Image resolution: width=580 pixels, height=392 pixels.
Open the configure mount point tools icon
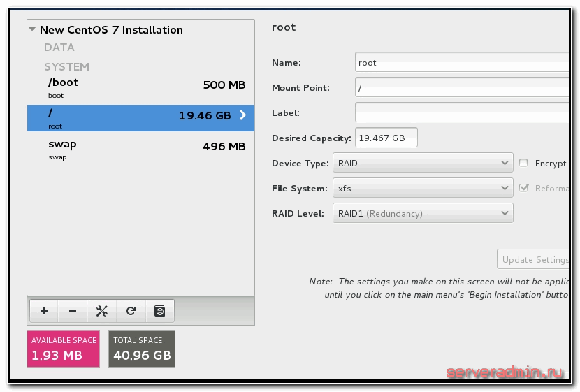click(x=101, y=311)
